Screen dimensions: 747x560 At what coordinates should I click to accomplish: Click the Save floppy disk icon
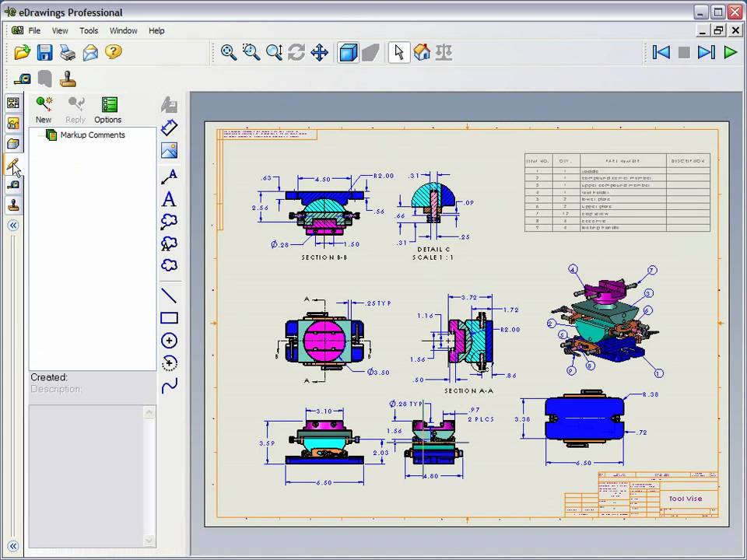coord(45,52)
